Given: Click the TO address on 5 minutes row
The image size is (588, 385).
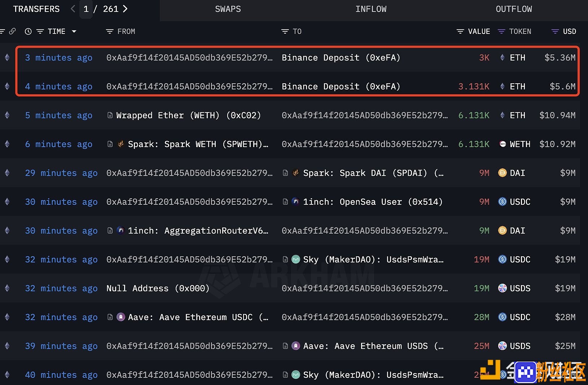Looking at the screenshot, I should (x=365, y=115).
